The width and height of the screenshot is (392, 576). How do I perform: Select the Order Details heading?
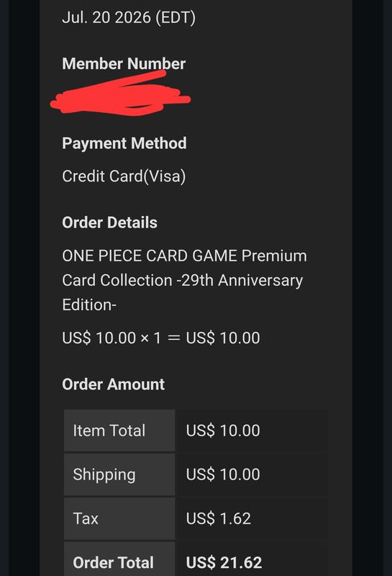coord(110,222)
